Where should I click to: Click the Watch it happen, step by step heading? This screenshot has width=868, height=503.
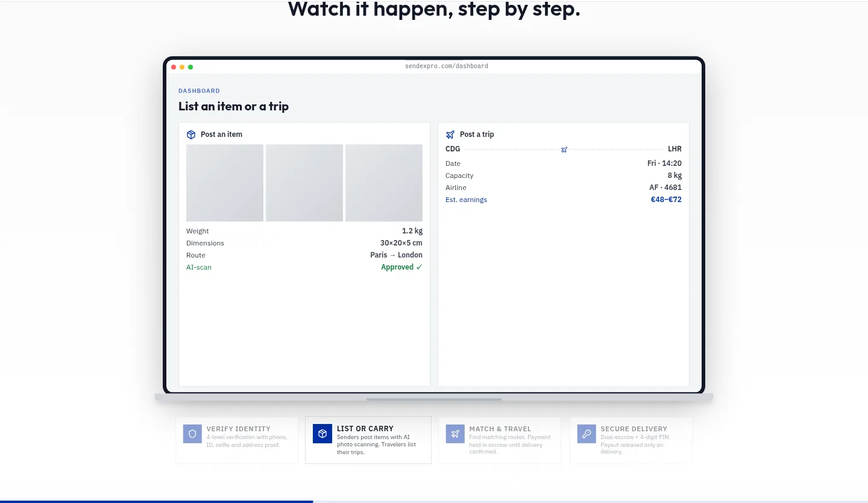click(434, 9)
